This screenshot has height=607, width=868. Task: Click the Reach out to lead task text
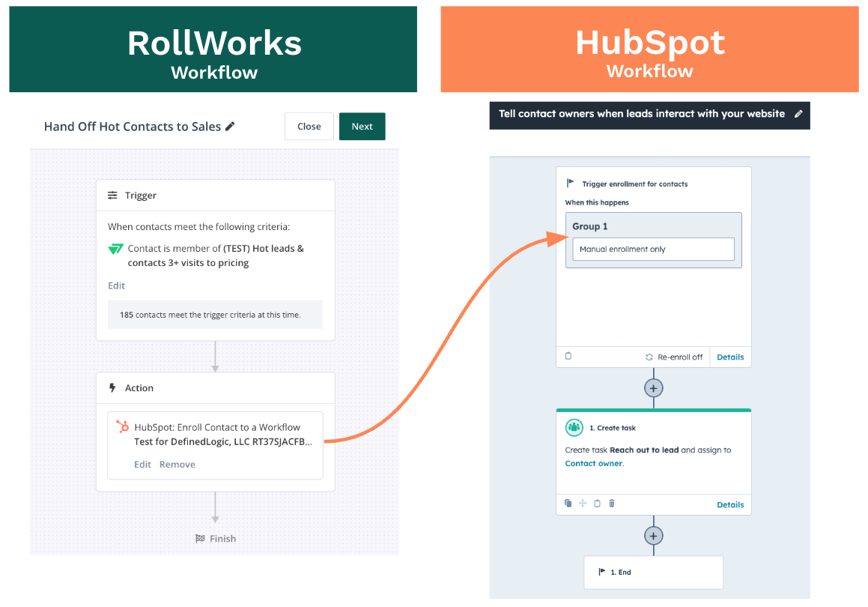pyautogui.click(x=644, y=450)
